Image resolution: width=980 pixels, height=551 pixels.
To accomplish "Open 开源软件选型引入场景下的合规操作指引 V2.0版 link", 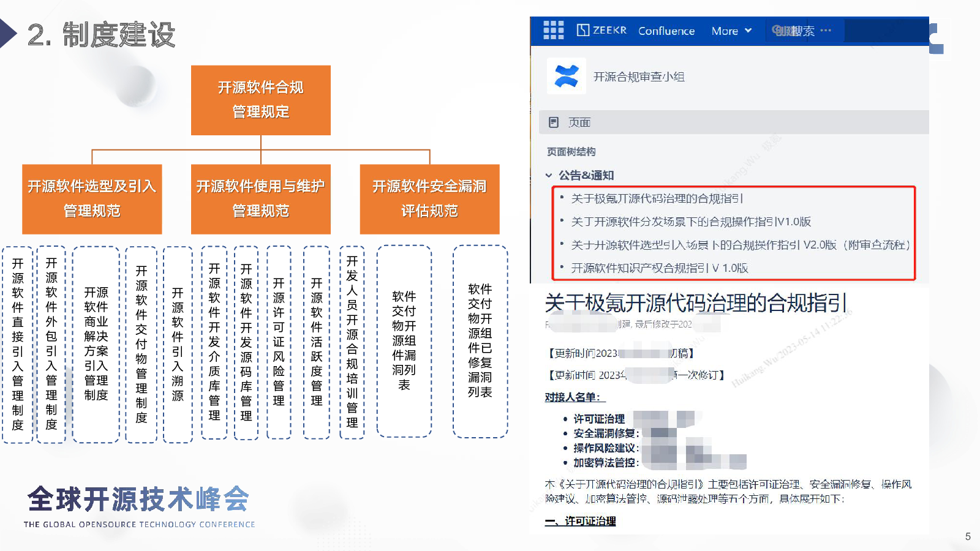I will coord(741,245).
